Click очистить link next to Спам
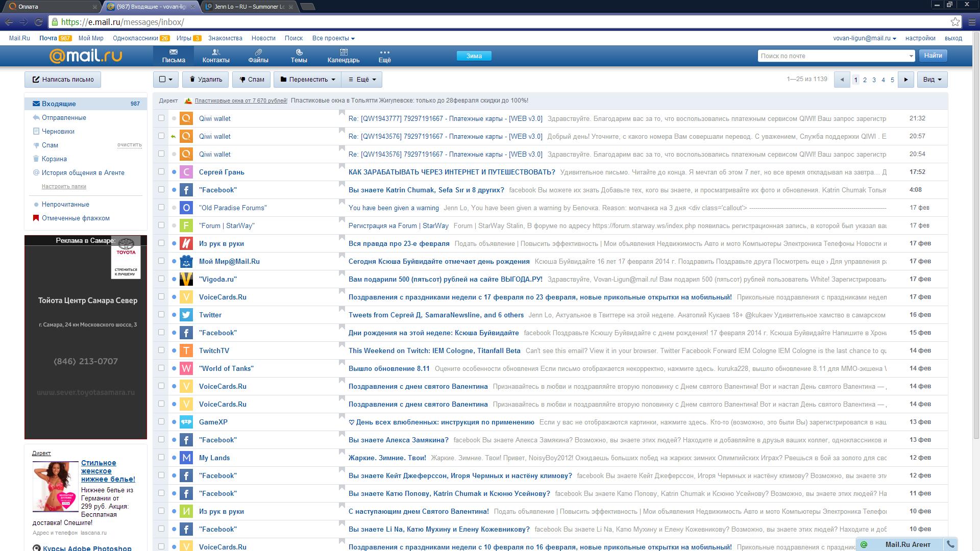 130,145
